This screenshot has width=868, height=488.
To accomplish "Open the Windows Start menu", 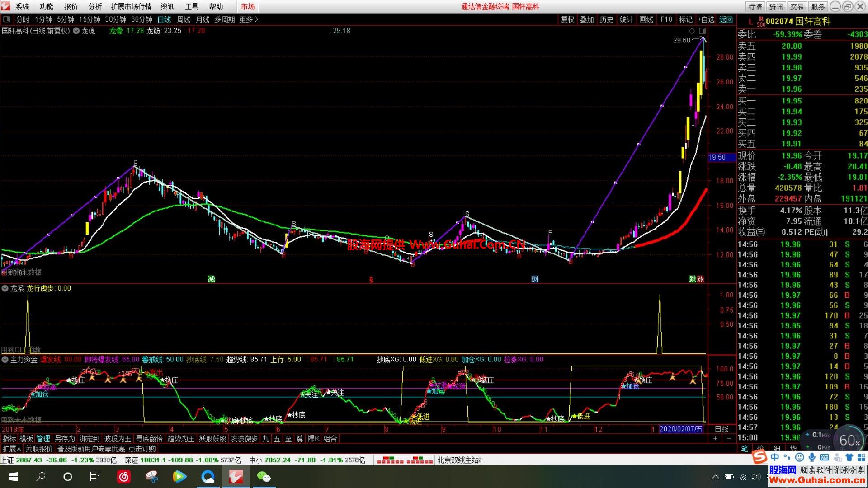I will coord(13,477).
